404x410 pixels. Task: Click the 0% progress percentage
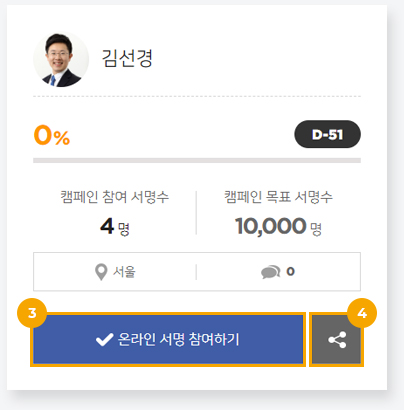(x=52, y=135)
